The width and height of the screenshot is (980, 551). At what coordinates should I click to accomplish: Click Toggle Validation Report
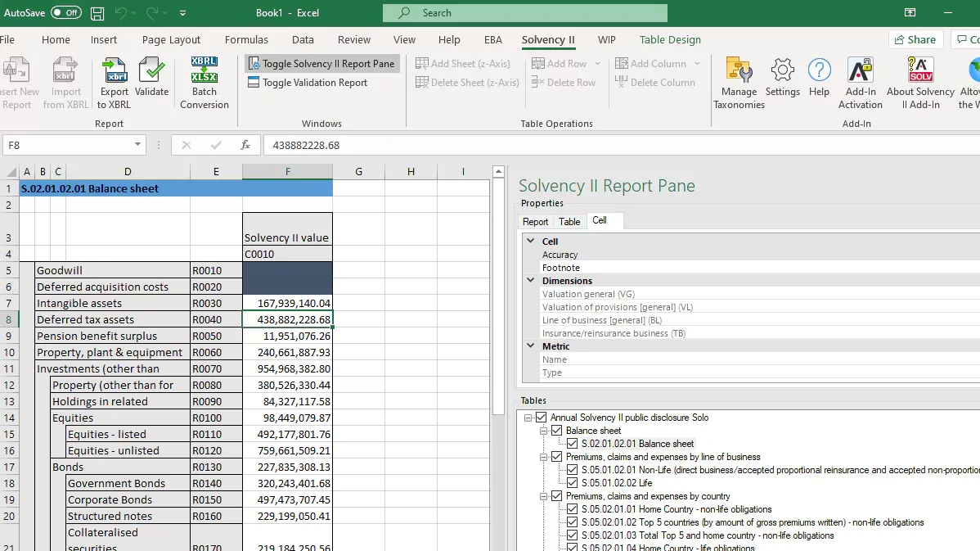308,83
